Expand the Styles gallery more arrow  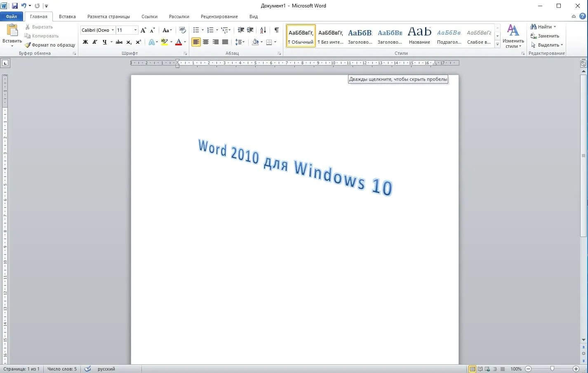(x=497, y=45)
